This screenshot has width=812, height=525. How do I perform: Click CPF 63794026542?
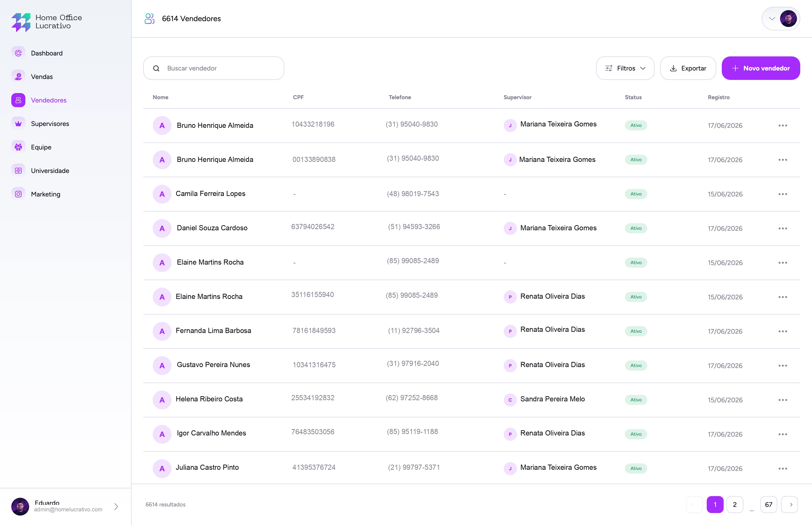point(313,227)
